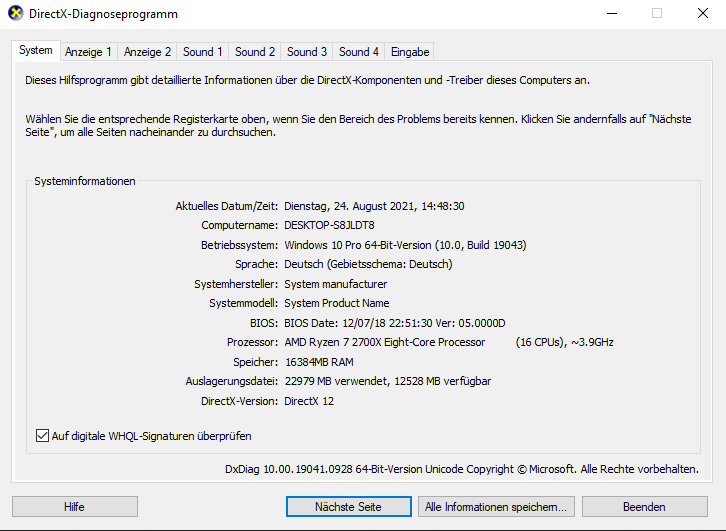
Task: Open the Eingabe tab
Action: pos(410,52)
